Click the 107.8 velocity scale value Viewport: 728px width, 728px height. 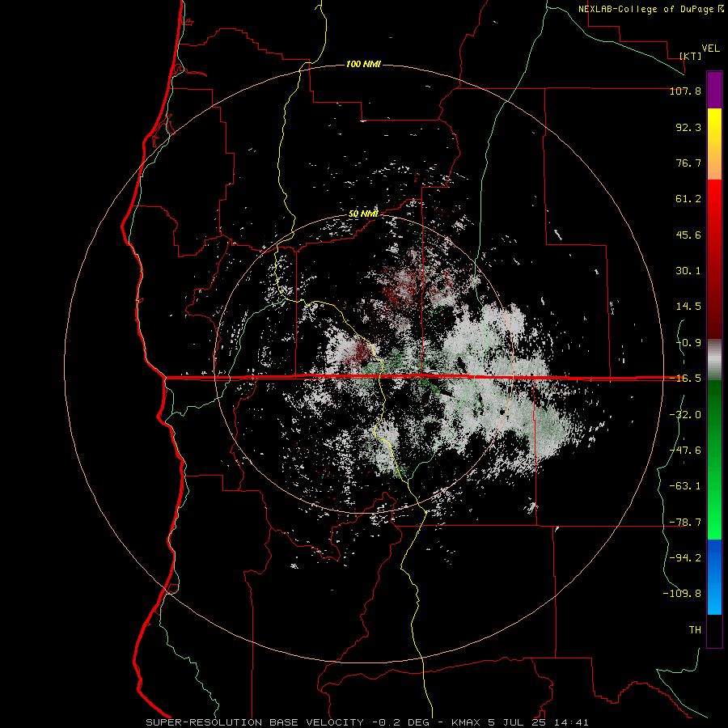685,91
